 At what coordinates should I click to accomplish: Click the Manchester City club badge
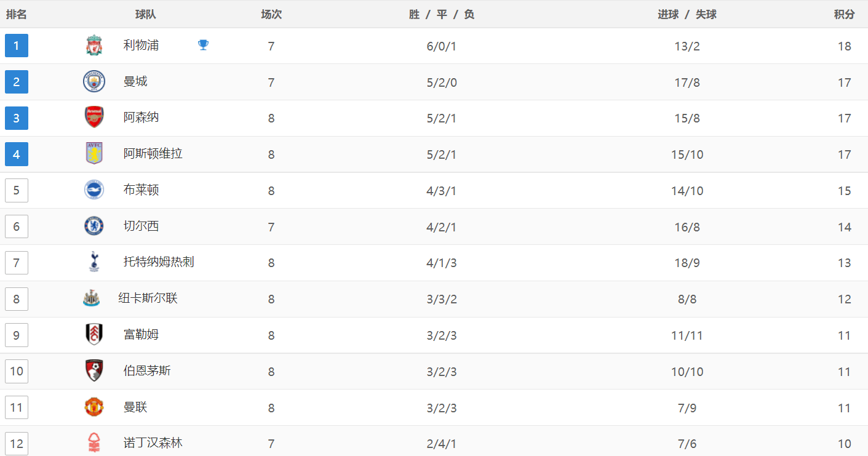(94, 82)
